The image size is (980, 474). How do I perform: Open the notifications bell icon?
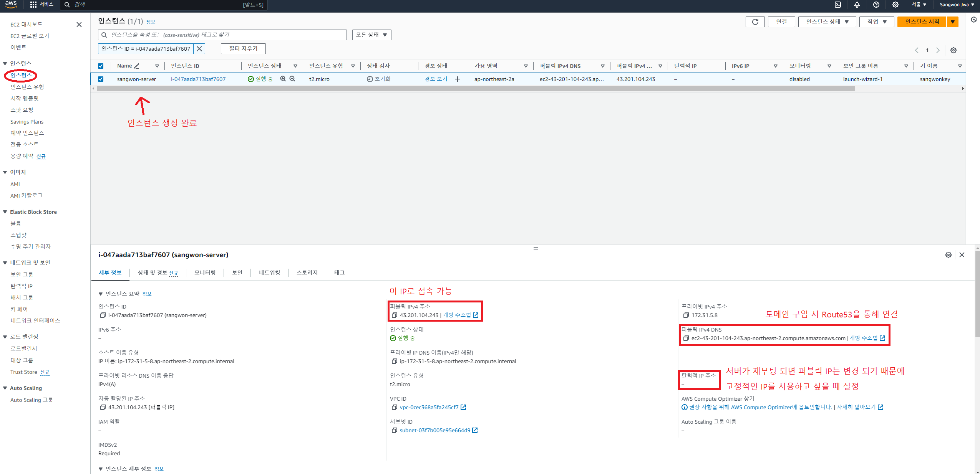[857, 5]
